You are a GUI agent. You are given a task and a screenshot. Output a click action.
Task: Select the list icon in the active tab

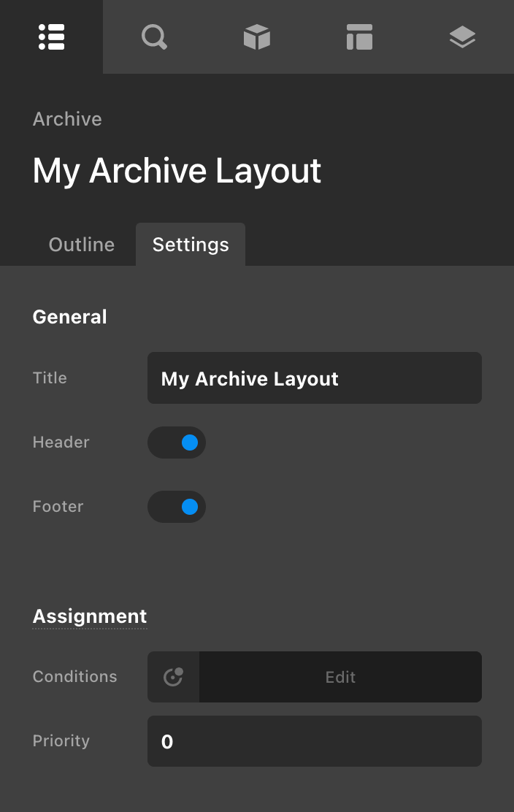(51, 37)
